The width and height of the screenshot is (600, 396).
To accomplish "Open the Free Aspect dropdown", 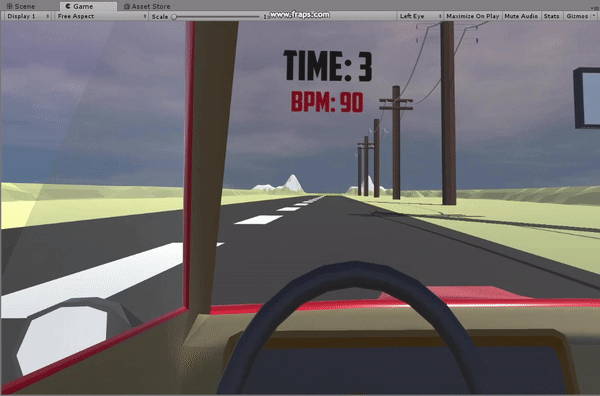I will (101, 16).
